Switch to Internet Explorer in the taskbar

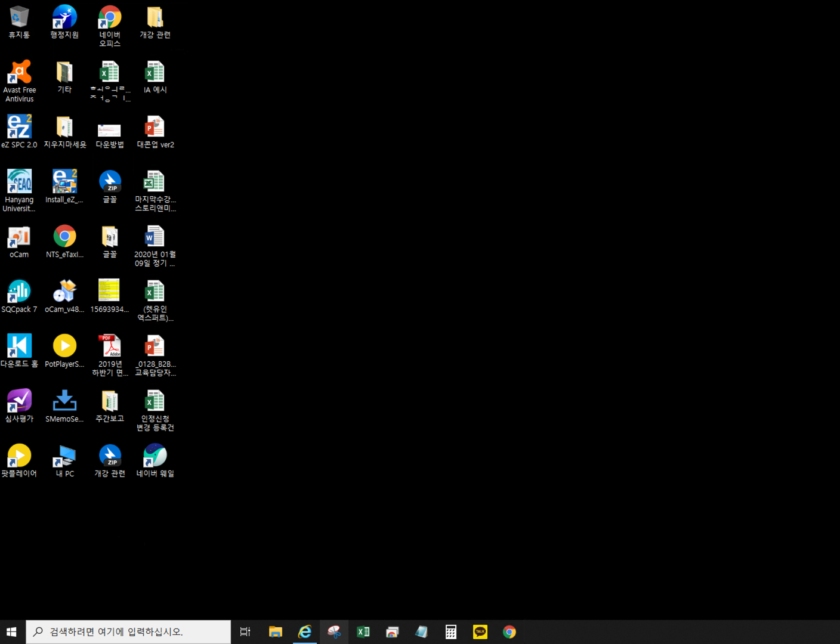tap(304, 632)
